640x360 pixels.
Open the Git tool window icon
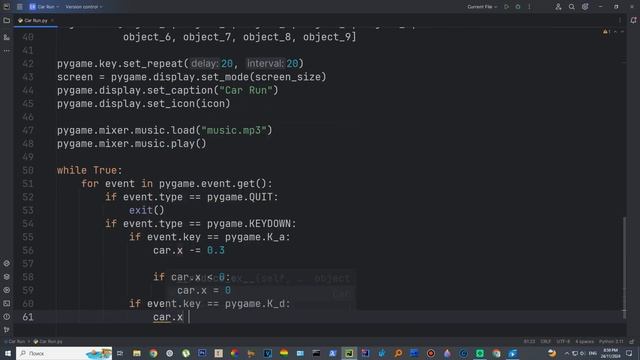click(7, 329)
